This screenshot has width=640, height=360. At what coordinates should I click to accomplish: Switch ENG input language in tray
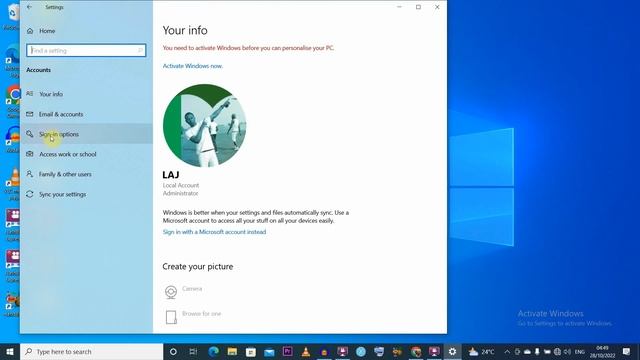(x=580, y=351)
